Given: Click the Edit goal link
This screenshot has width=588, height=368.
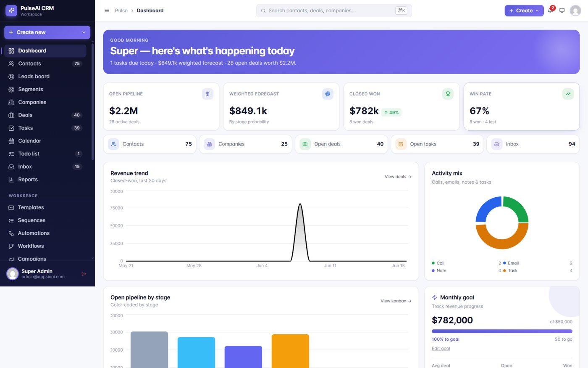Looking at the screenshot, I should coord(441,348).
